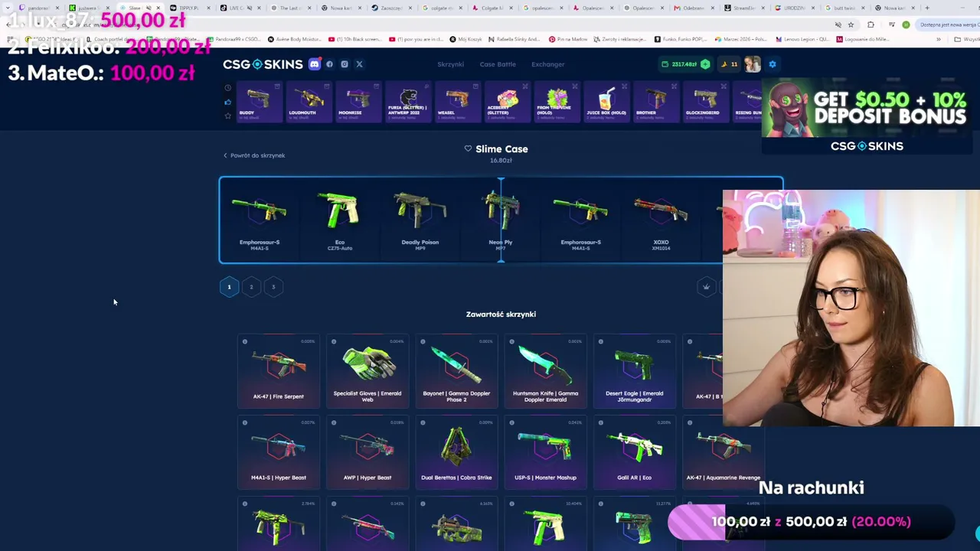Open the JUICE BOX (HOLO) drop

[x=606, y=102]
